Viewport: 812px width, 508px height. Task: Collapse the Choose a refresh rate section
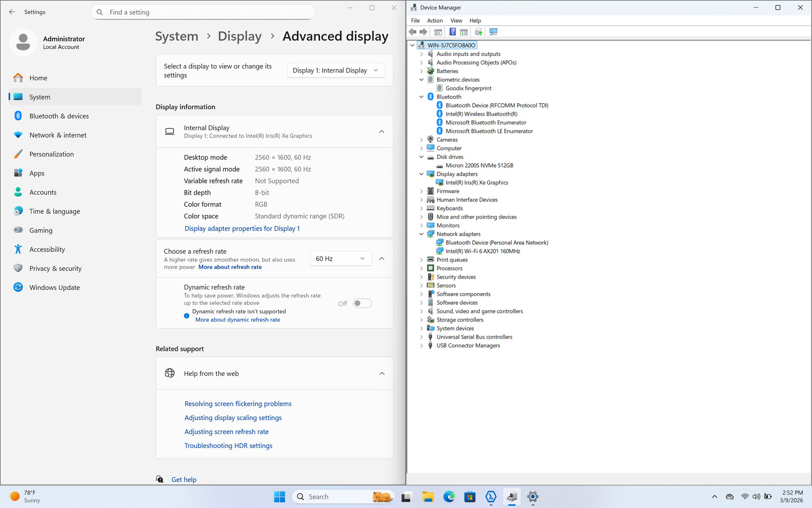click(382, 259)
